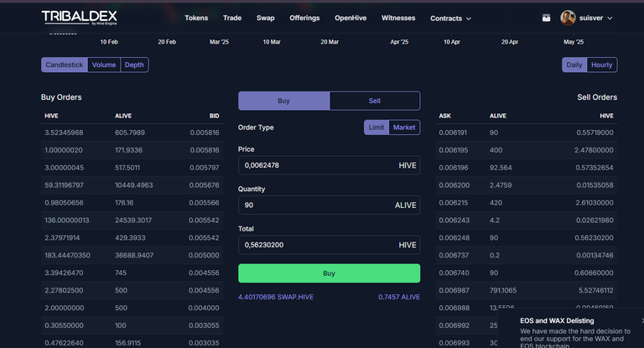This screenshot has height=348, width=644.
Task: Open the OpenHive menu item
Action: pyautogui.click(x=351, y=18)
